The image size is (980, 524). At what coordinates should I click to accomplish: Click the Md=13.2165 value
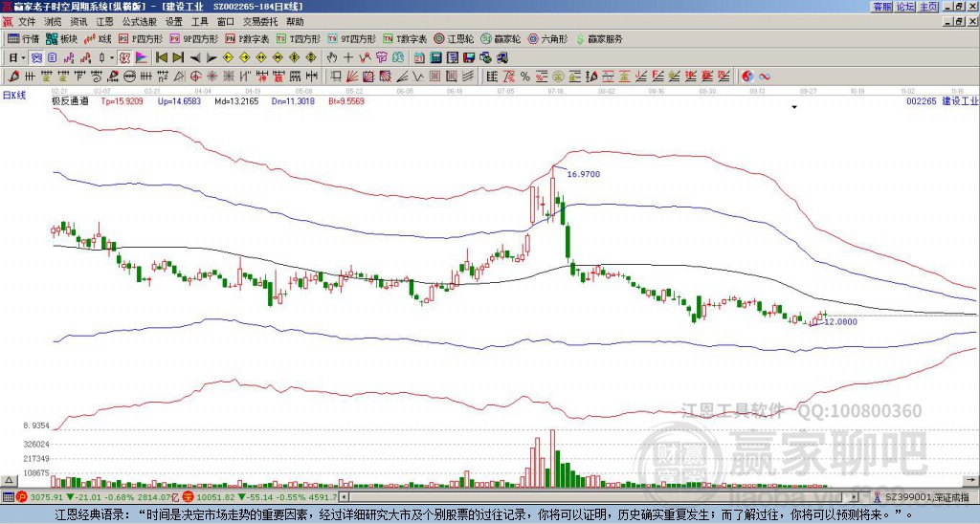pyautogui.click(x=236, y=100)
